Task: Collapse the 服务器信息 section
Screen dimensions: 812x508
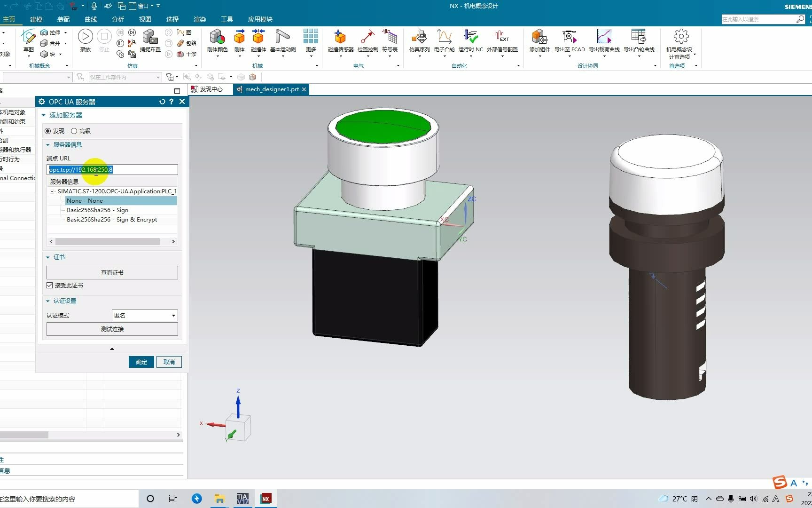Action: (48, 145)
